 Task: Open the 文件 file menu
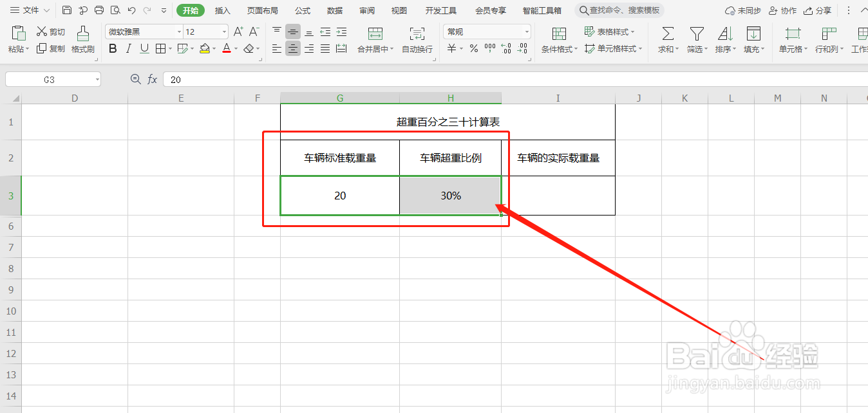[x=29, y=10]
